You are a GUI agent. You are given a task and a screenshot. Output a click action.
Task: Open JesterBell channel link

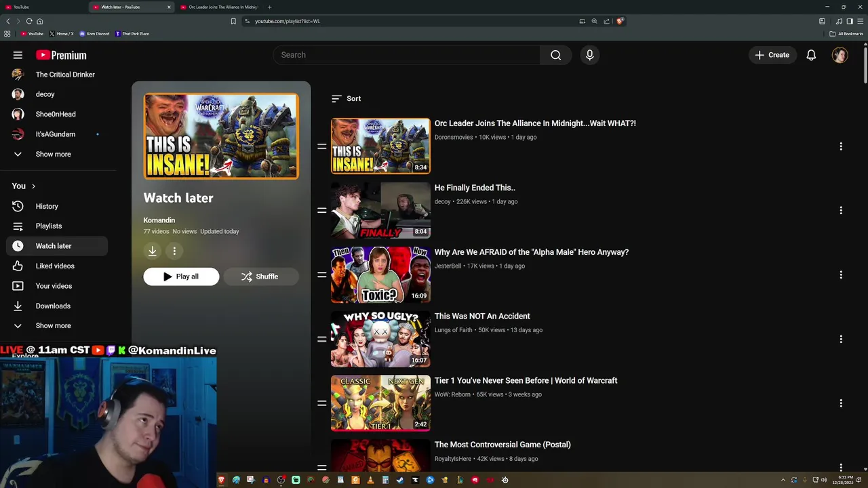pyautogui.click(x=448, y=266)
